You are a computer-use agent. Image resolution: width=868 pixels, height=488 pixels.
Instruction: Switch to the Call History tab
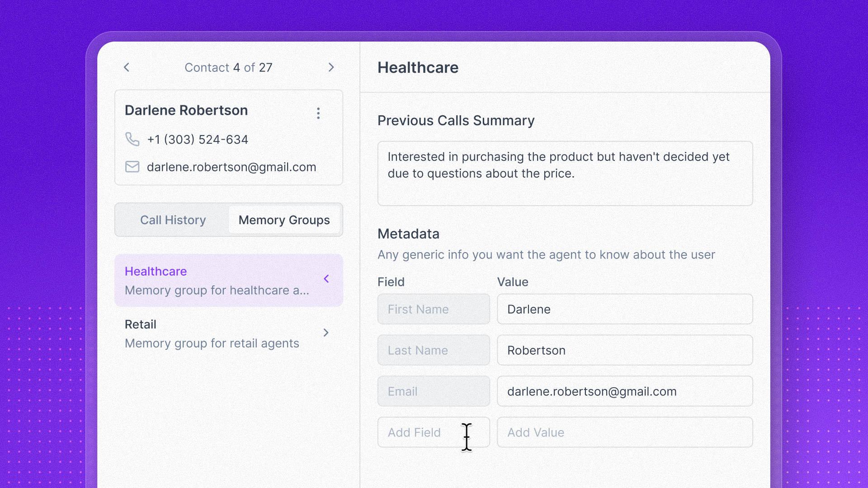[173, 220]
